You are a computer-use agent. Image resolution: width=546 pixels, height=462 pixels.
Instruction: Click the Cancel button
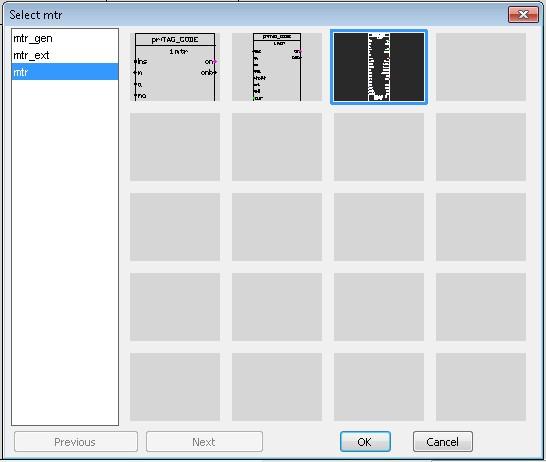[x=443, y=442]
